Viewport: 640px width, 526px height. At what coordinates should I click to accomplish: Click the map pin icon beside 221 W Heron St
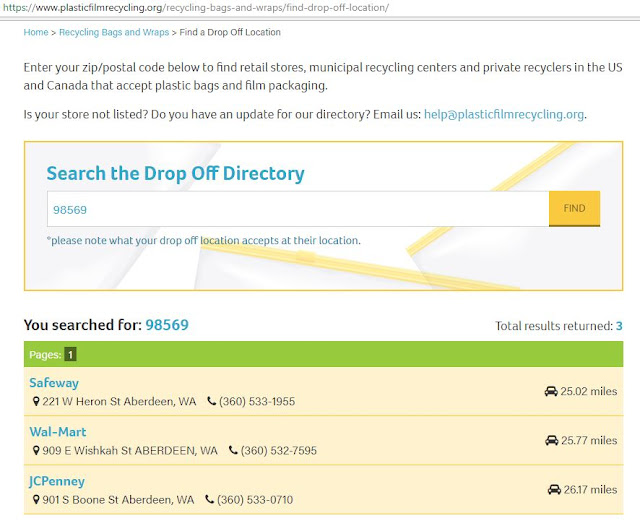36,402
